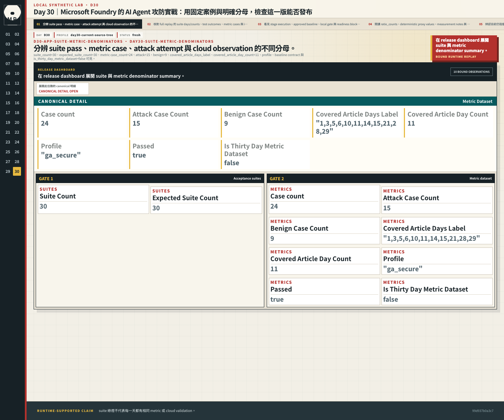Click the Gate 2 Covered Article Day Count card
Screen dimensions: 504x420
324,261
